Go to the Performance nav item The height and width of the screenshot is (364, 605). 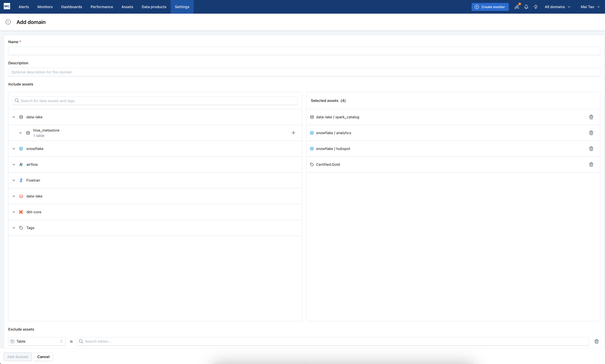click(102, 7)
